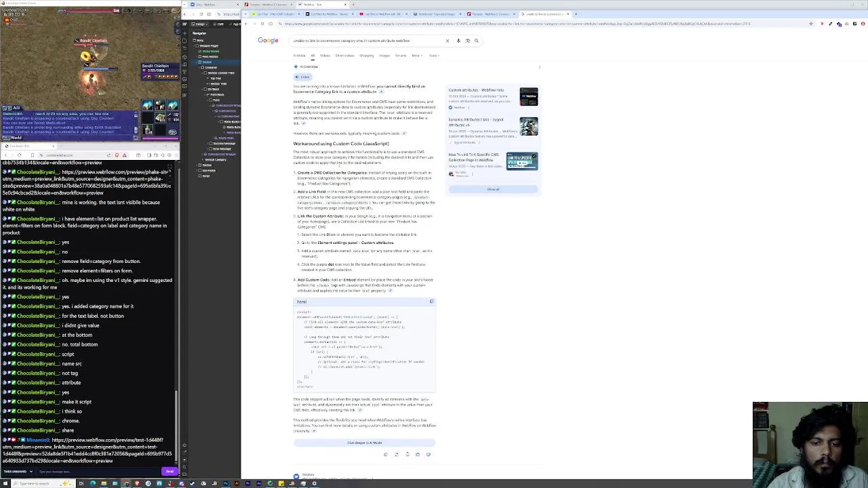This screenshot has width=868, height=488.
Task: Clear the Google search box text
Action: pyautogui.click(x=448, y=41)
